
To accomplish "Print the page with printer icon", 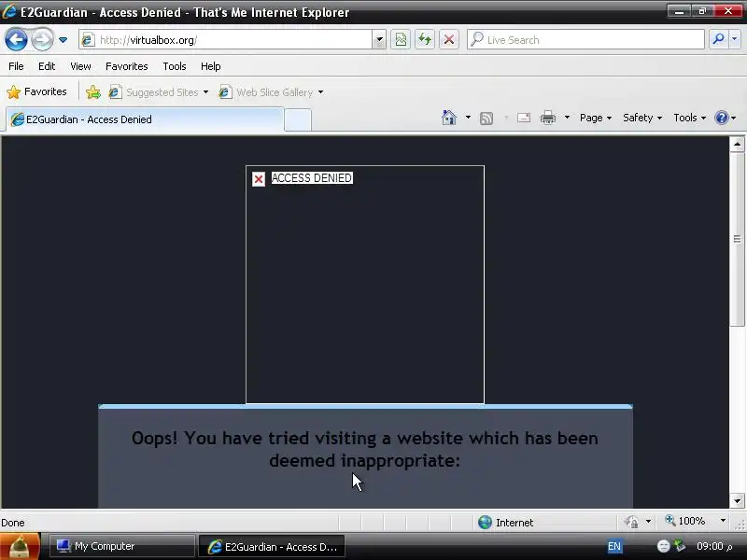I will pos(548,118).
